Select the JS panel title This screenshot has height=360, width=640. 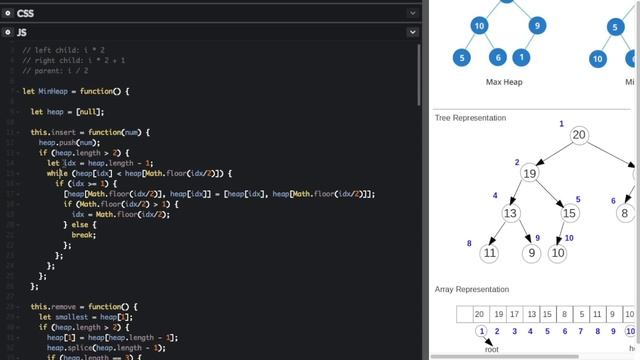(x=22, y=32)
